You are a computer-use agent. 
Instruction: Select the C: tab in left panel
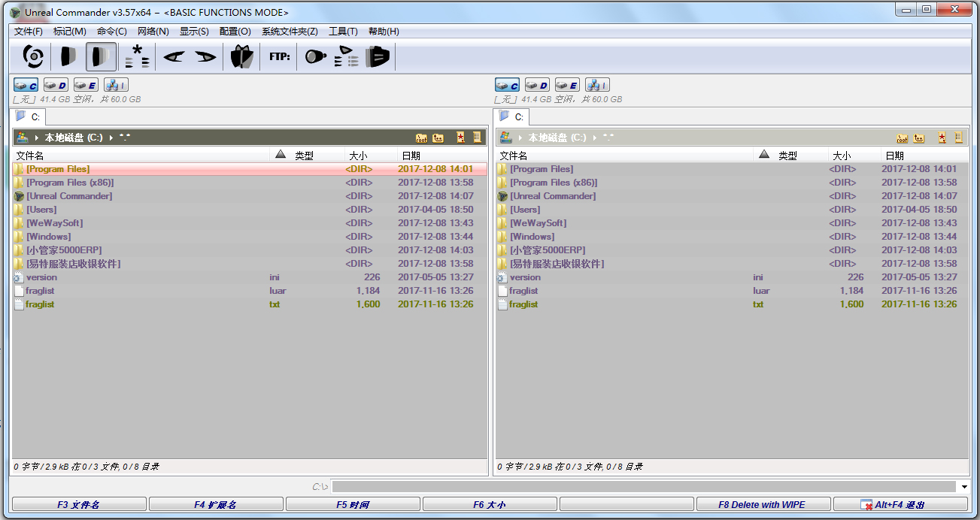point(29,116)
